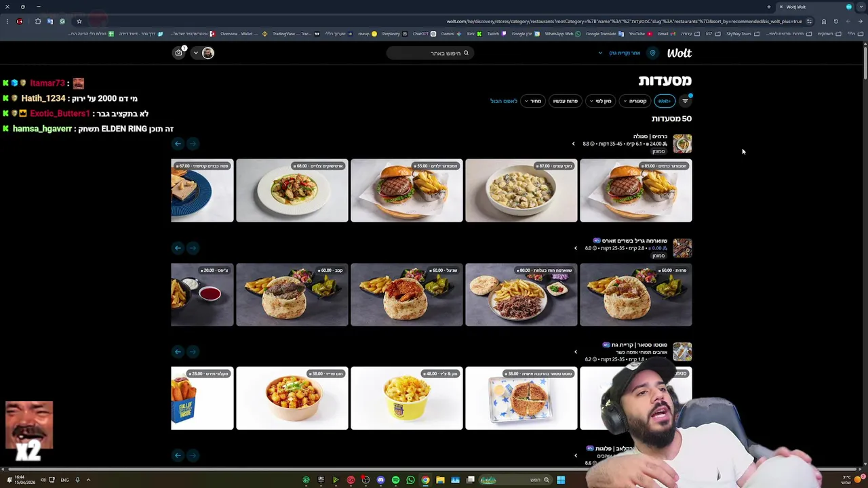The image size is (868, 488).
Task: Open the 67.00 blue plate dish card
Action: pos(202,190)
